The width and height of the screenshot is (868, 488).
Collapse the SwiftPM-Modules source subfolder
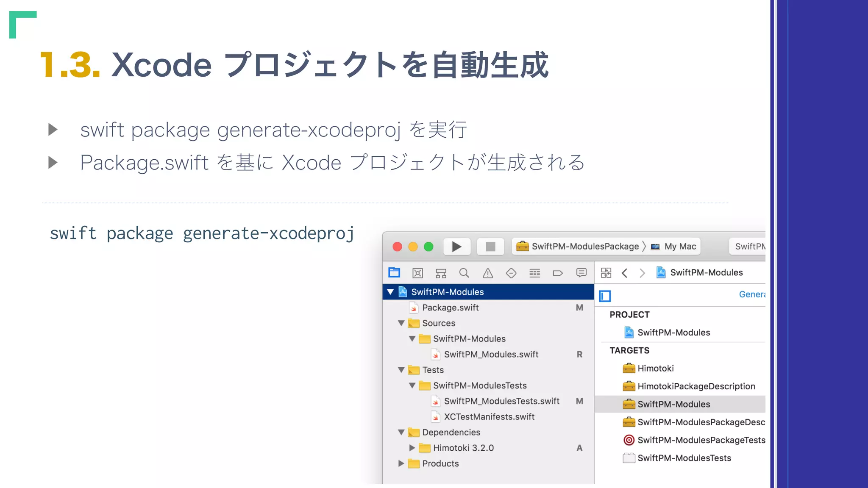point(412,339)
